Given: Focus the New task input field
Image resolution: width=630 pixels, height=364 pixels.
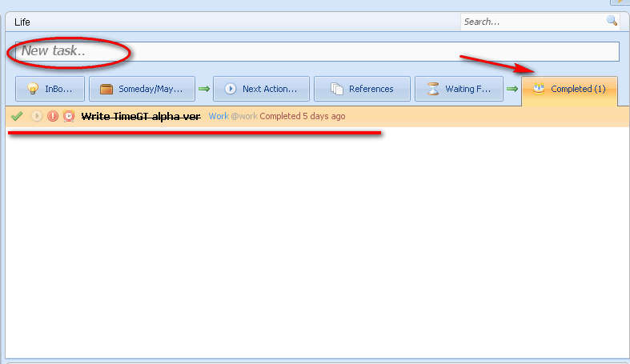Looking at the screenshot, I should [x=318, y=51].
